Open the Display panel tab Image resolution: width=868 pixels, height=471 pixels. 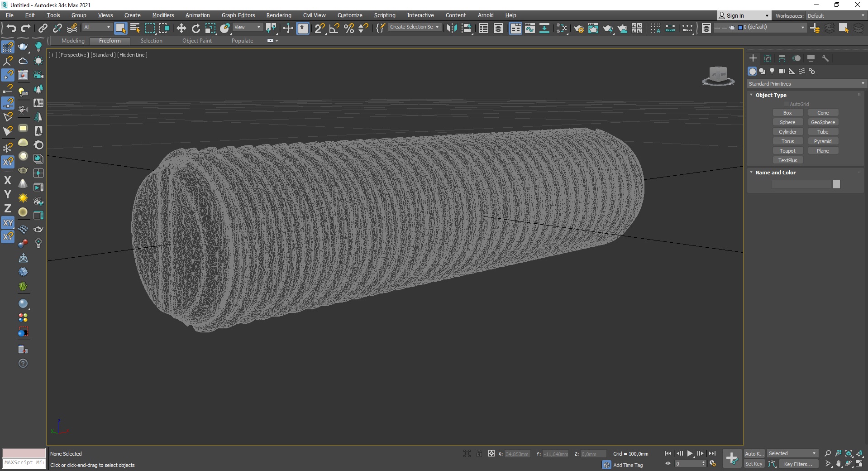coord(811,58)
